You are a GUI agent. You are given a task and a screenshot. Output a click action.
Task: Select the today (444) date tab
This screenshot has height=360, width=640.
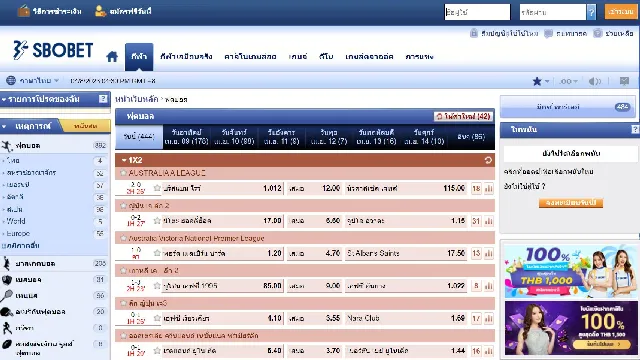[139, 137]
